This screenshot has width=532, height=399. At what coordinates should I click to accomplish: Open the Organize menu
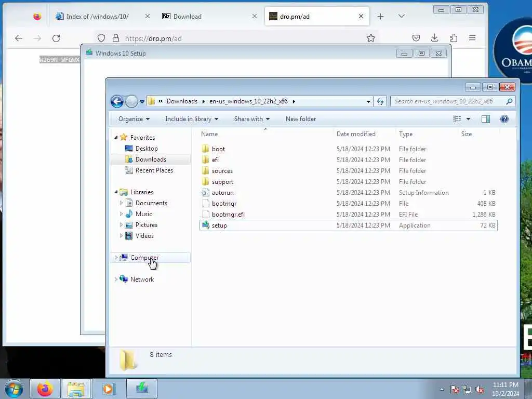click(134, 119)
